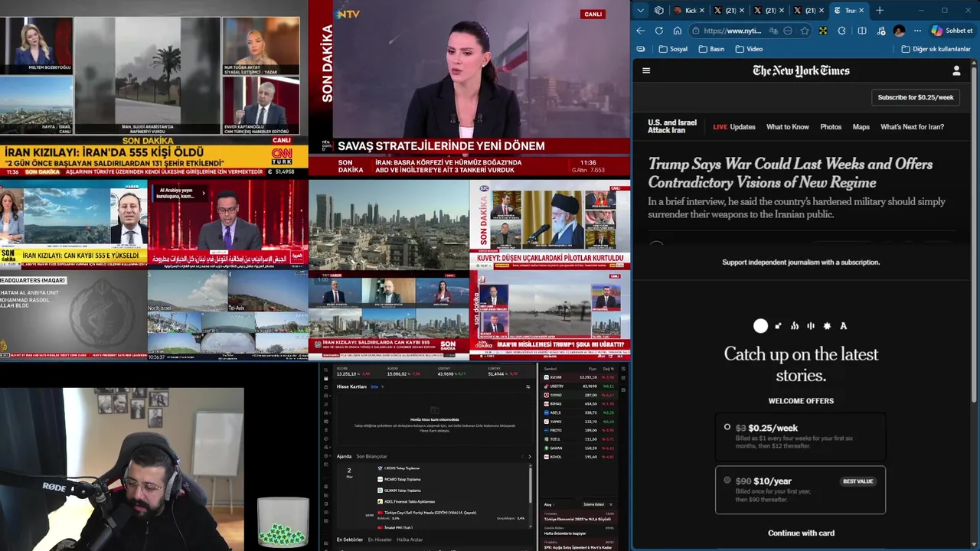
Task: Add page to favorites with star icon
Action: [x=805, y=31]
